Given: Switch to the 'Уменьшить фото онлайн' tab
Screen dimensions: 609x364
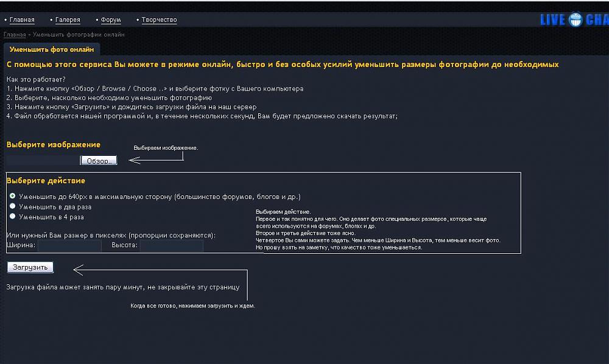Looking at the screenshot, I should [x=52, y=50].
